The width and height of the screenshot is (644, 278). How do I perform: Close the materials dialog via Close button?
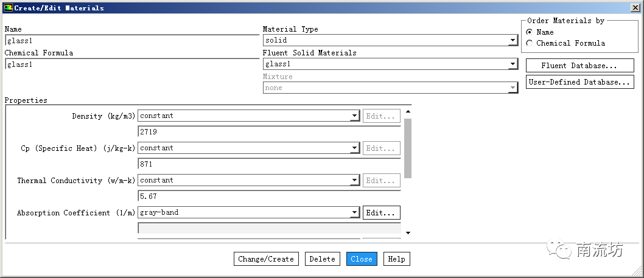(362, 259)
